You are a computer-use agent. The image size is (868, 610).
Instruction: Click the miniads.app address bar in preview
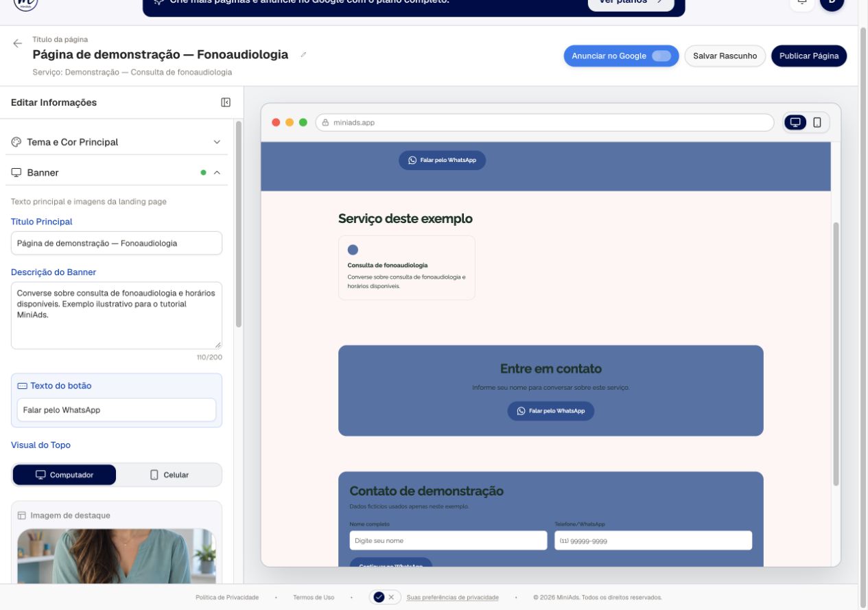tap(545, 123)
